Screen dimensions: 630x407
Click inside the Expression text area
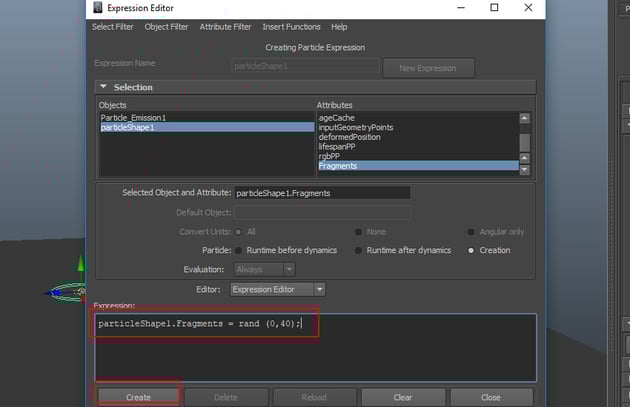(315, 348)
